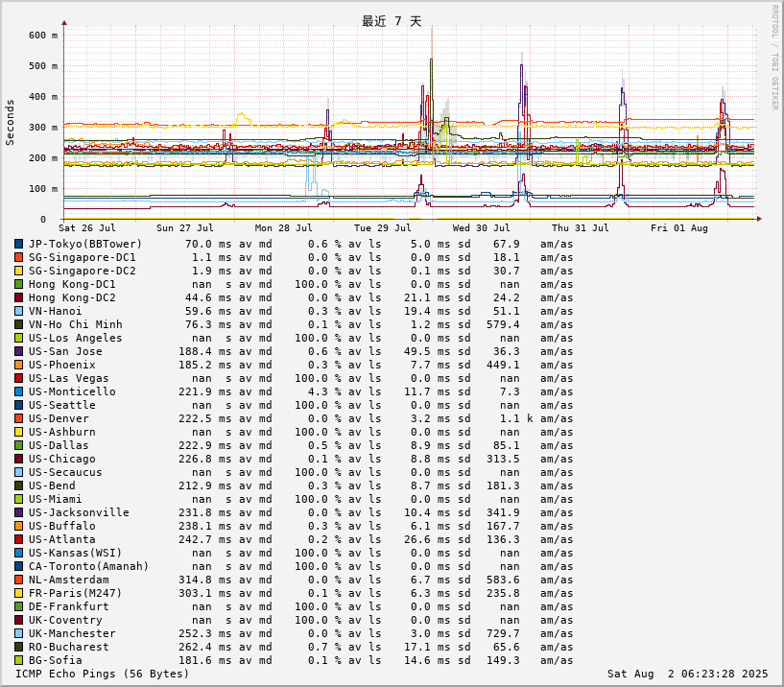Select the DE-Frankfurt legend label
Image resolution: width=784 pixels, height=687 pixels.
(68, 607)
